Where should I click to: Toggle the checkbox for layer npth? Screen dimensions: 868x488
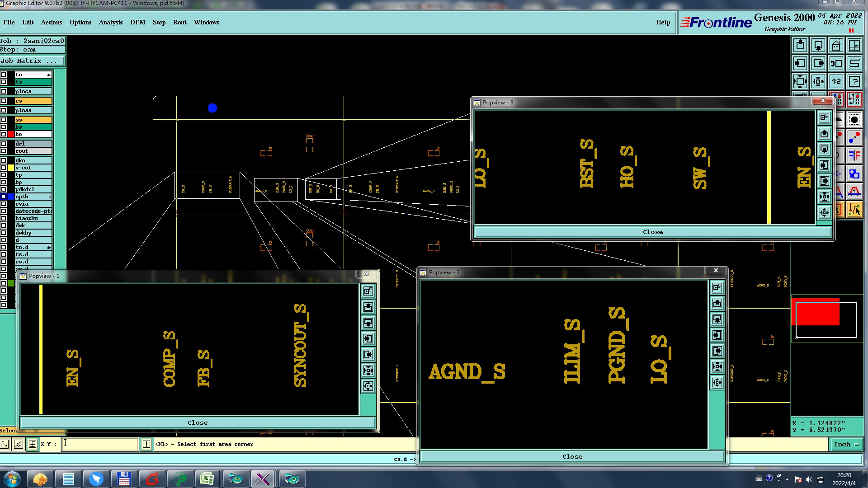click(4, 197)
